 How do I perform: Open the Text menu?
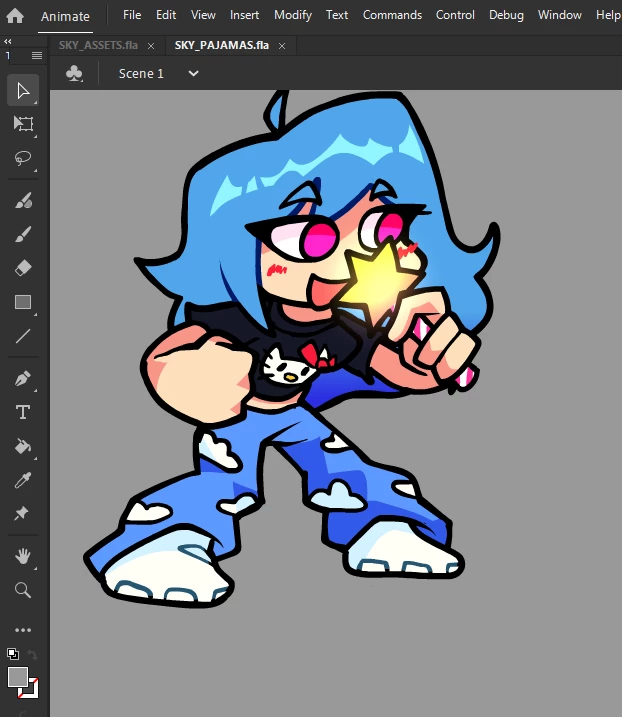(x=337, y=15)
